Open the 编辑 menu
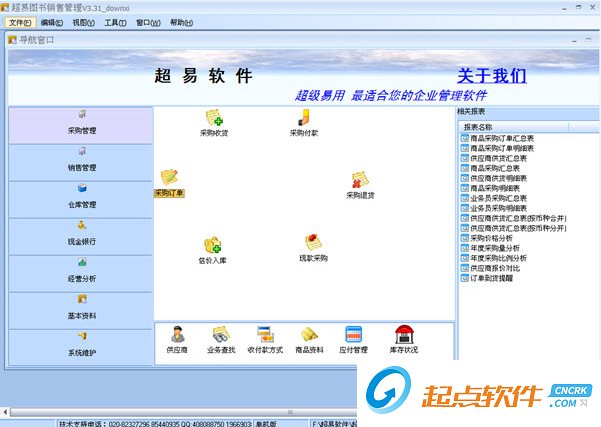Image resolution: width=601 pixels, height=427 pixels. [52, 23]
